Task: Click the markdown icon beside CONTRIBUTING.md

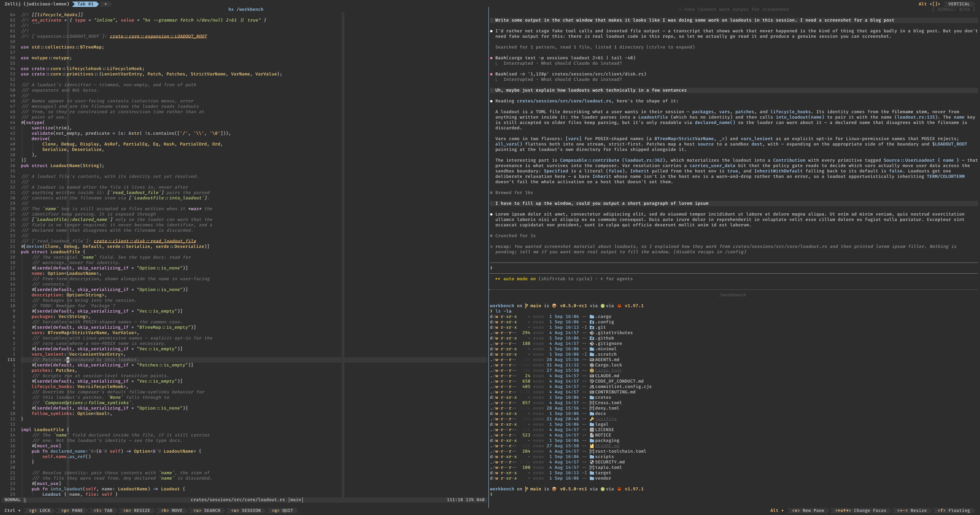Action: [592, 392]
